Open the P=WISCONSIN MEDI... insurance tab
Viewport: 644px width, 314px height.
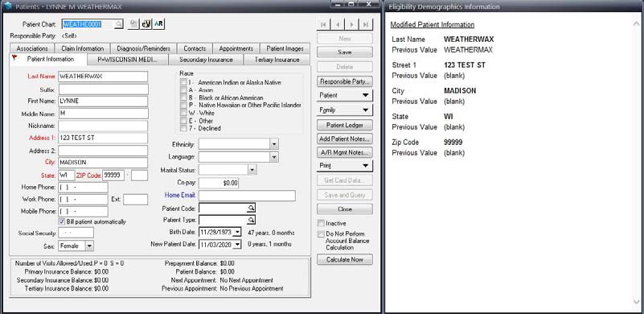point(127,60)
